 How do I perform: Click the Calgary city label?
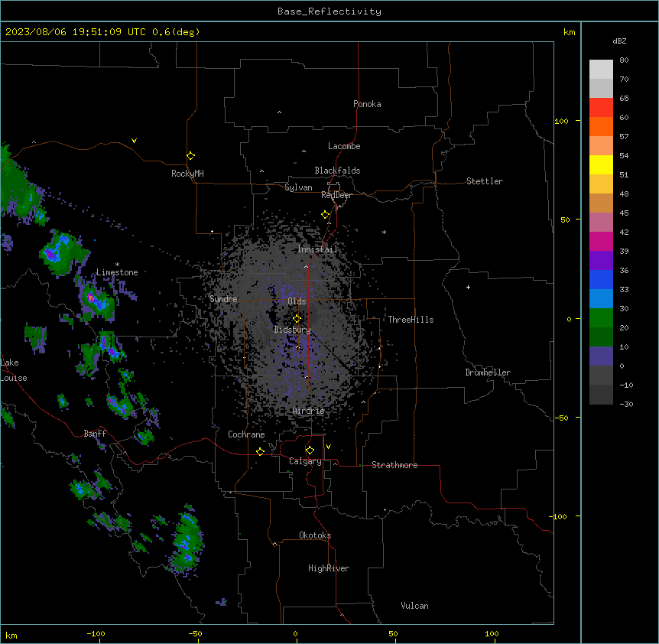point(305,461)
